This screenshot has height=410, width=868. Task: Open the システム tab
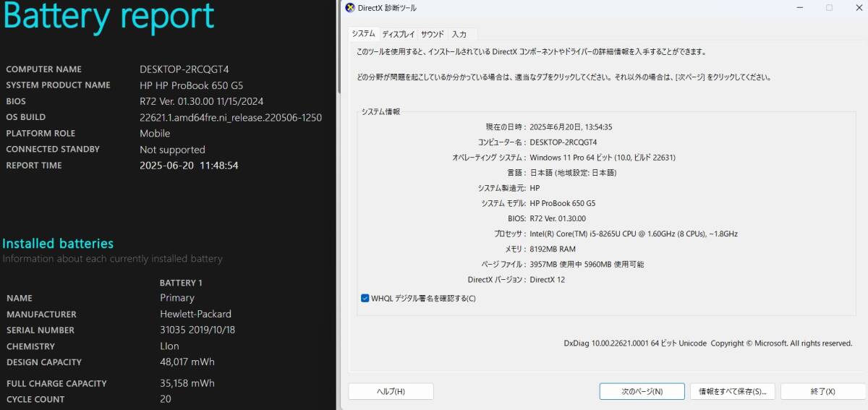363,34
